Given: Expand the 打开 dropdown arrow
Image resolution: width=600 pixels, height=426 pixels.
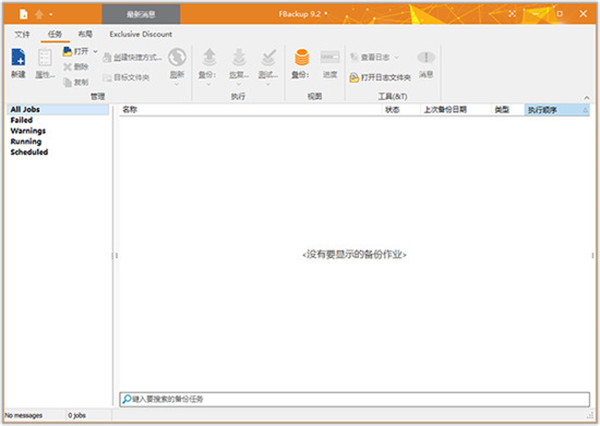Looking at the screenshot, I should 96,51.
